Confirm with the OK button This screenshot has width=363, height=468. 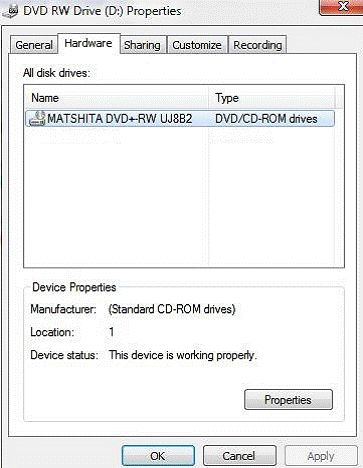pos(158,456)
